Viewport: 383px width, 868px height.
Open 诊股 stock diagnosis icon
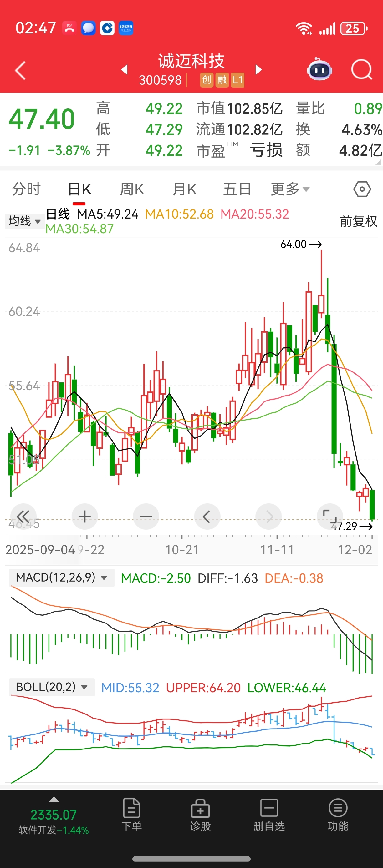click(200, 815)
